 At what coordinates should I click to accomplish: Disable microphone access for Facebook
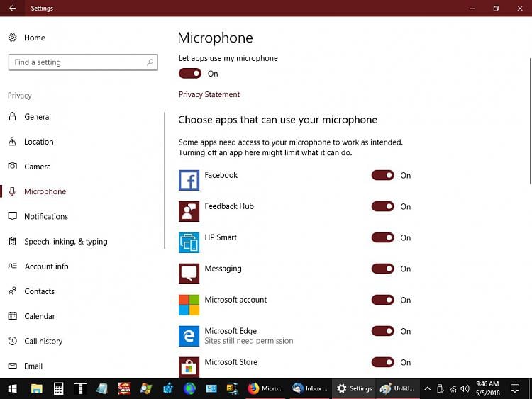383,175
